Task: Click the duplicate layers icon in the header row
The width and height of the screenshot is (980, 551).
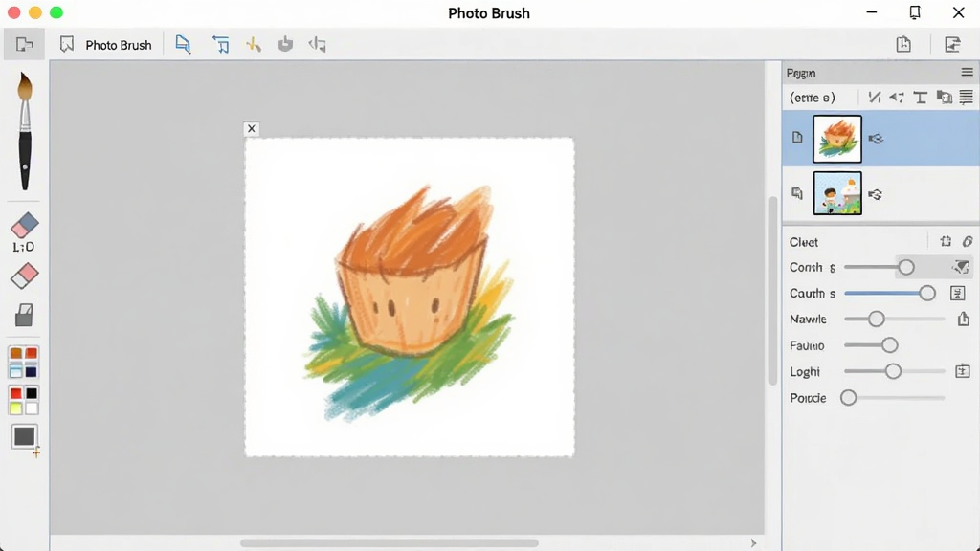Action: click(x=944, y=98)
